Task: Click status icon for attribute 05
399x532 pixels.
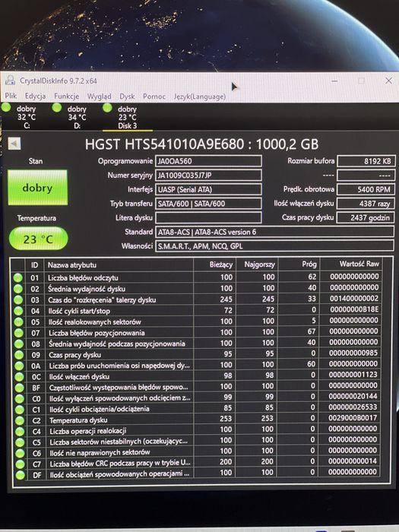Action: click(19, 321)
